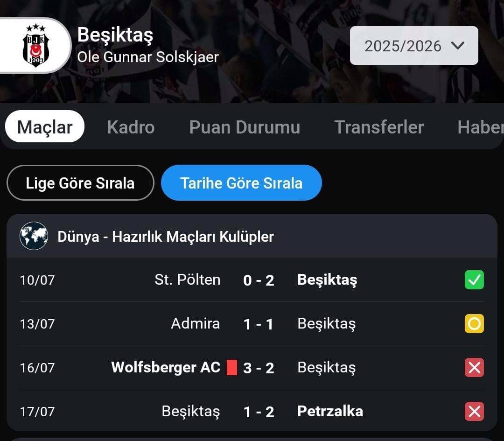This screenshot has height=441, width=504.
Task: Click the yellow draw circle icon
Action: coord(474,324)
